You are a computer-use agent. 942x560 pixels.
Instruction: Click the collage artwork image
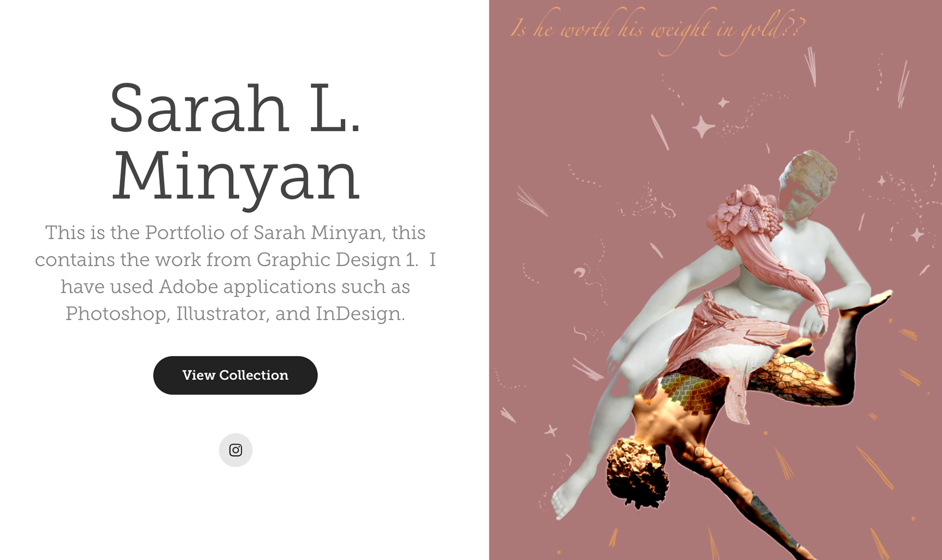point(715,280)
